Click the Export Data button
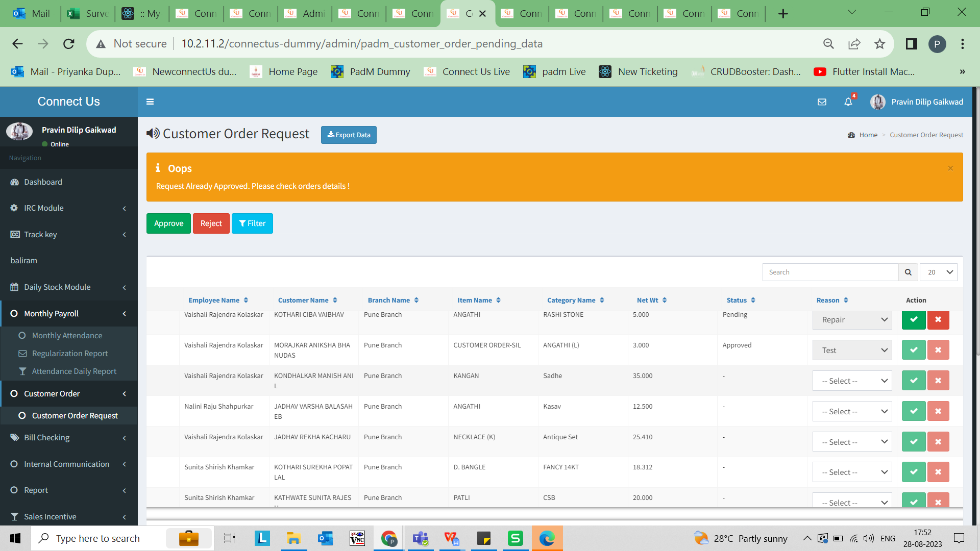The width and height of the screenshot is (980, 551). click(x=349, y=135)
